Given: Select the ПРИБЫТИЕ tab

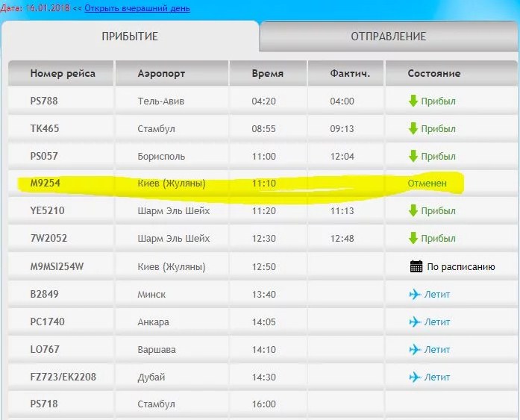Looking at the screenshot, I should (130, 37).
